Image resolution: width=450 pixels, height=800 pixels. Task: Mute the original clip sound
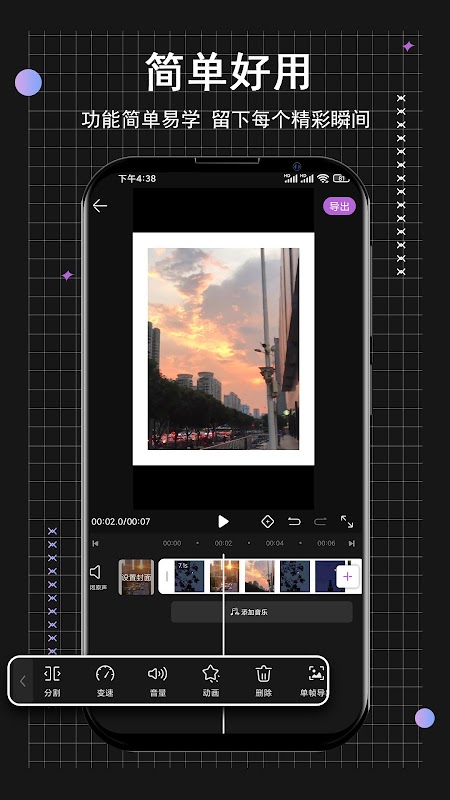tap(97, 577)
